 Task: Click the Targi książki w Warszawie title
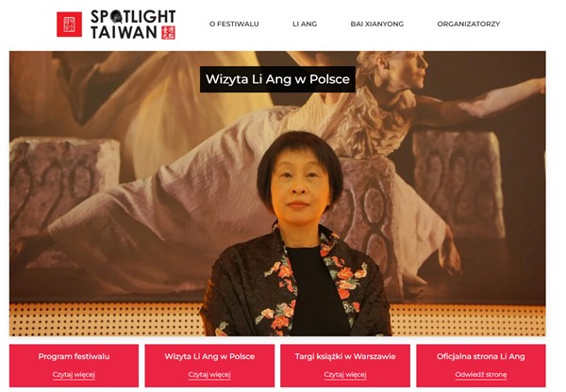[x=345, y=356]
